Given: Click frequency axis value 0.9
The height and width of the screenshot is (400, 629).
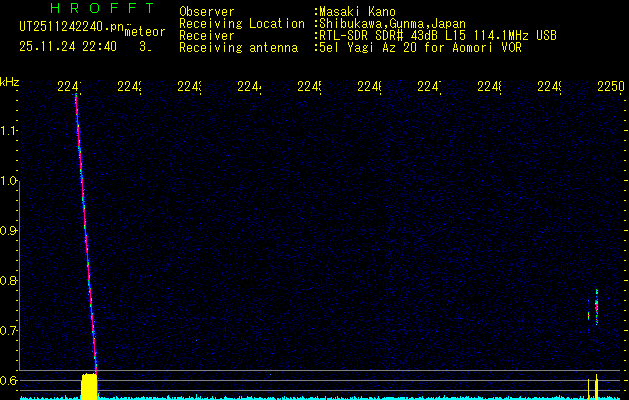Looking at the screenshot, I should click(x=8, y=231).
